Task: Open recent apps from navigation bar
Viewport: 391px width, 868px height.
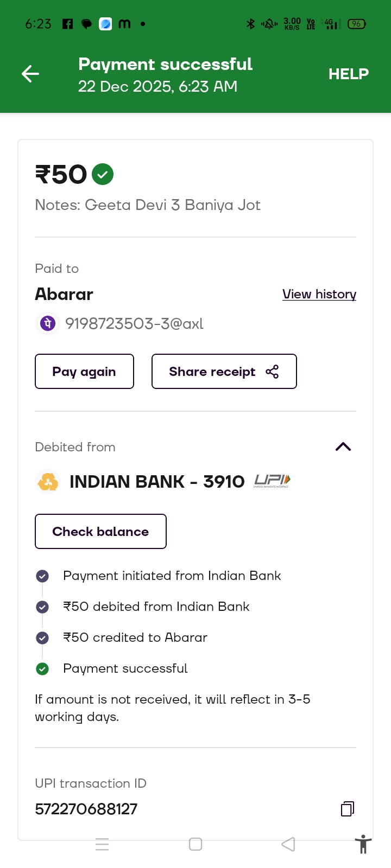Action: [102, 844]
